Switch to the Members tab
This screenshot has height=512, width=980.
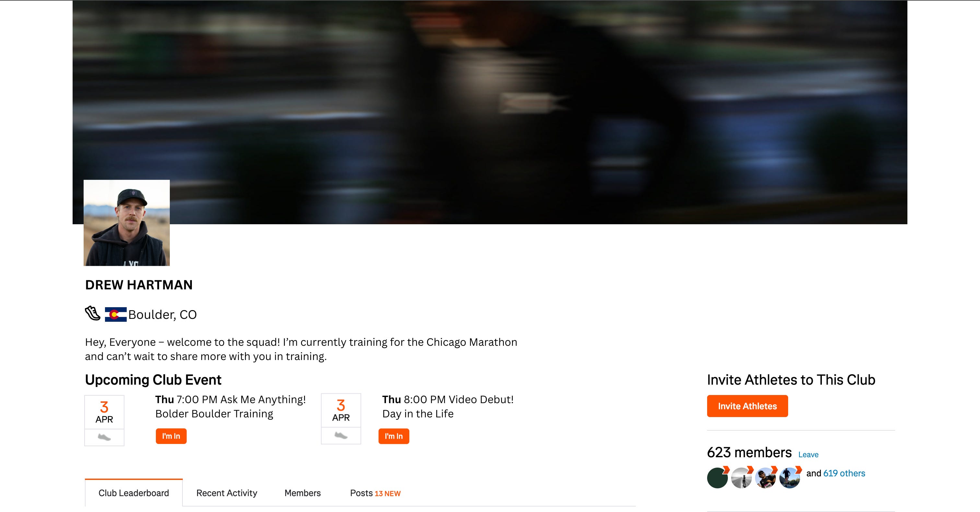pos(302,493)
